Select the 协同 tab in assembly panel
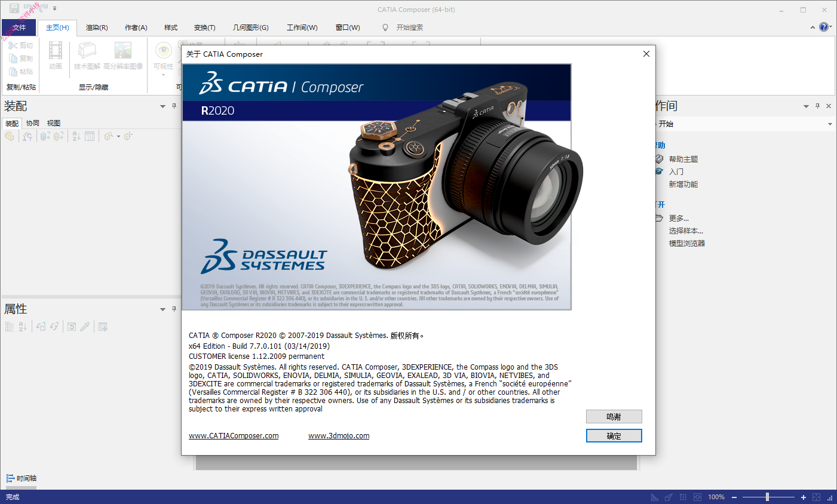Image resolution: width=837 pixels, height=504 pixels. click(33, 123)
